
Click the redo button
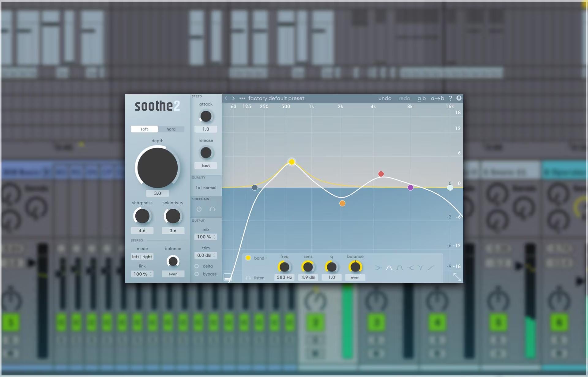(x=404, y=98)
